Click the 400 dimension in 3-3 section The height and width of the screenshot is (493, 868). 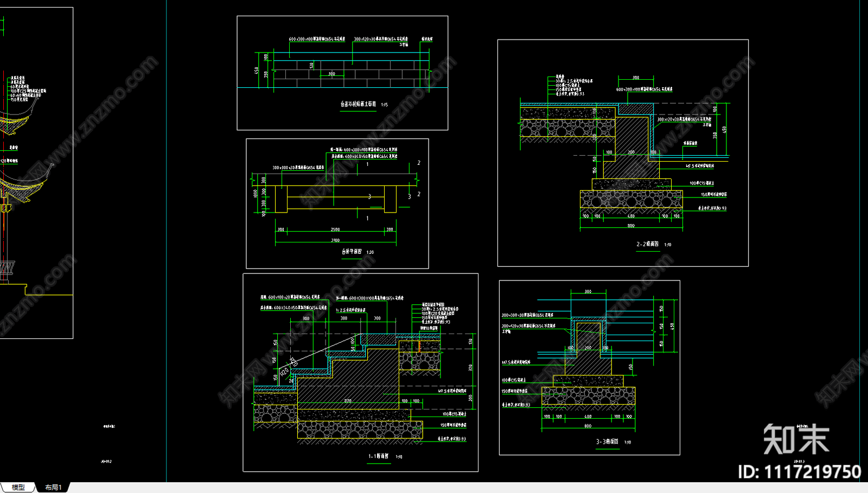[x=588, y=417]
